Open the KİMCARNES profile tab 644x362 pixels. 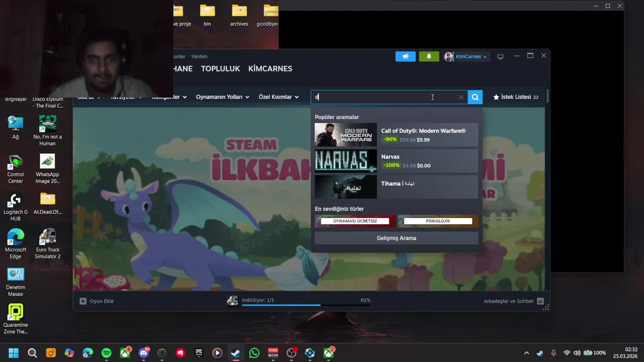(x=270, y=68)
